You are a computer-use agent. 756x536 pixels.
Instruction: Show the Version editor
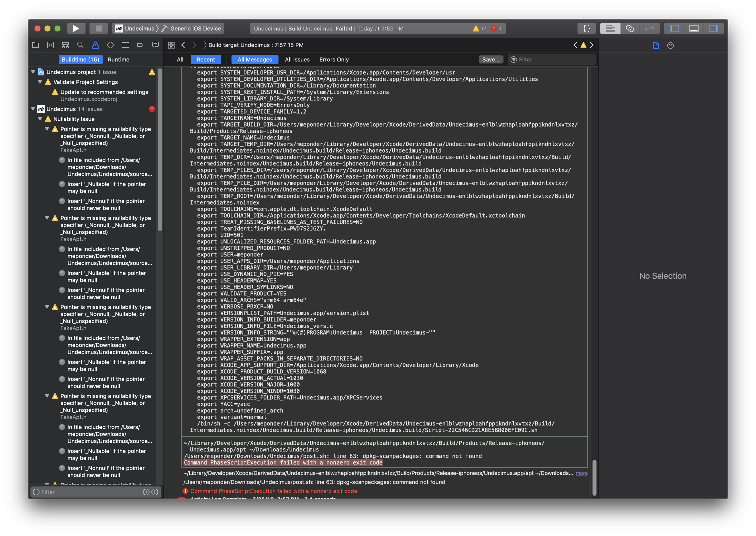(x=649, y=29)
